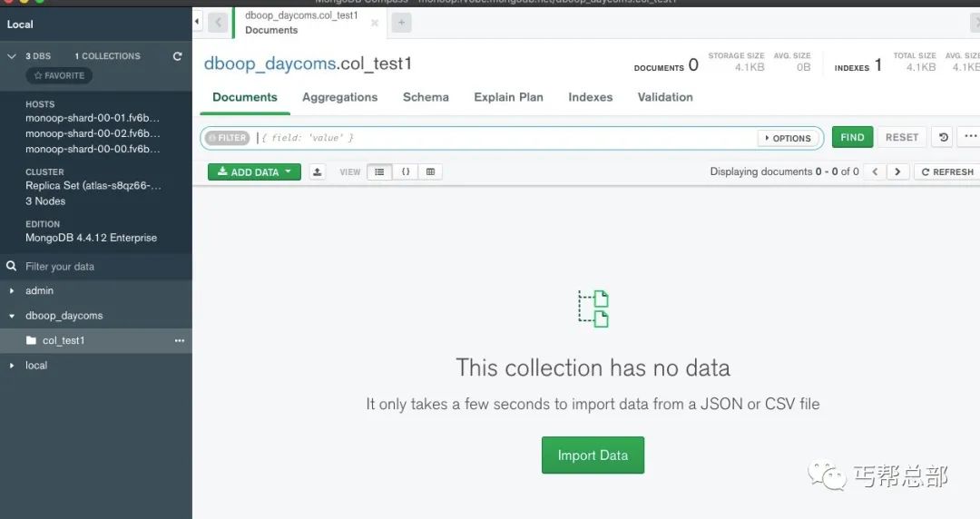This screenshot has width=980, height=519.
Task: Go back using the tab navigation arrow
Action: [218, 23]
